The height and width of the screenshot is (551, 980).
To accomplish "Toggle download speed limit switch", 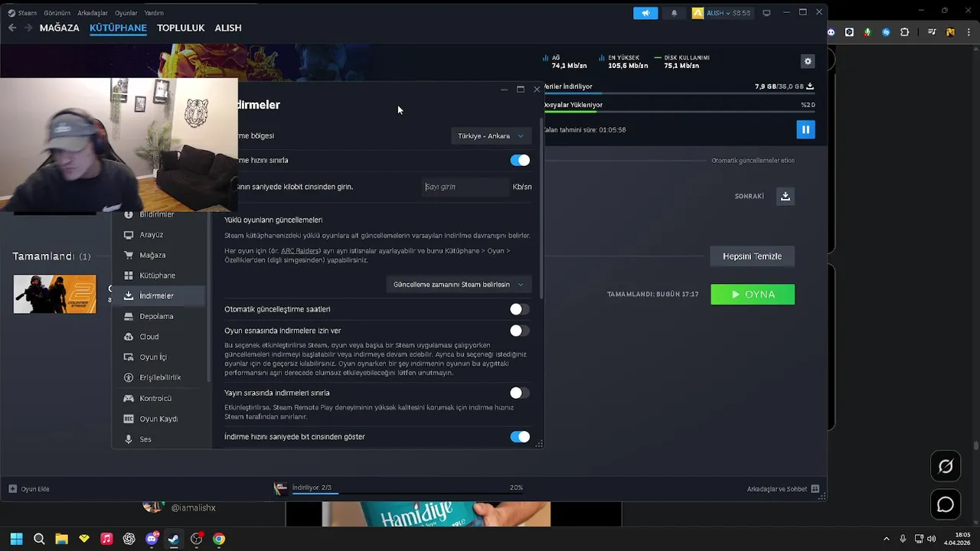I will (520, 160).
